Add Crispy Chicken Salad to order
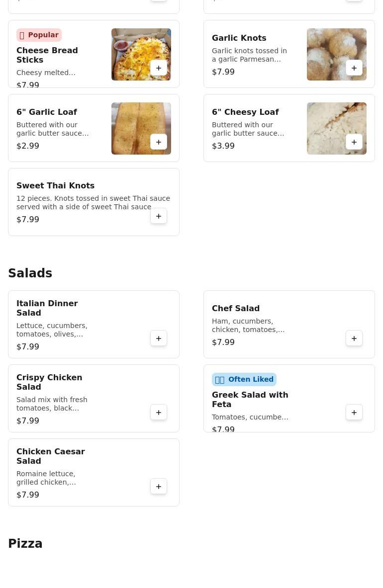 pos(159,413)
